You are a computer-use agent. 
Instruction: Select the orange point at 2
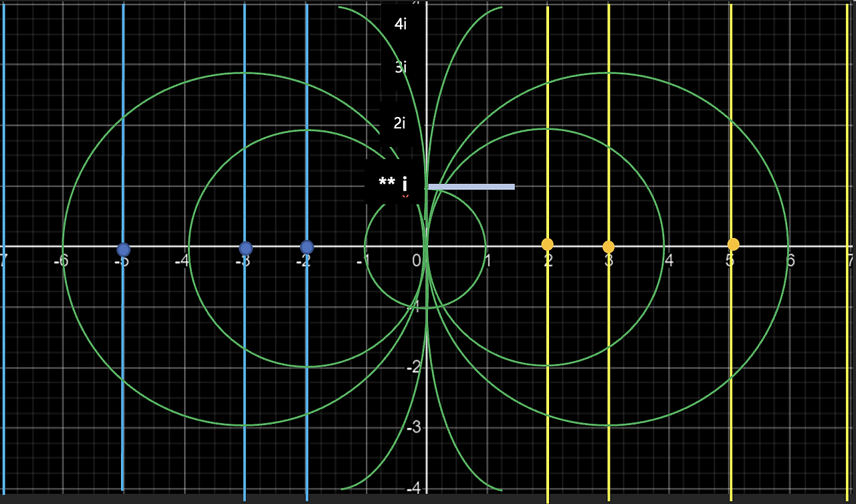click(547, 244)
